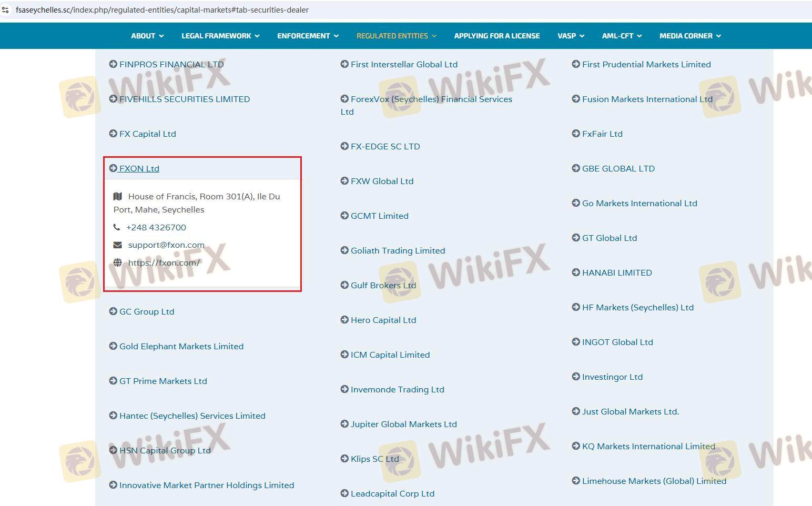Image resolution: width=812 pixels, height=506 pixels.
Task: Expand Investingor Ltd details
Action: click(607, 377)
